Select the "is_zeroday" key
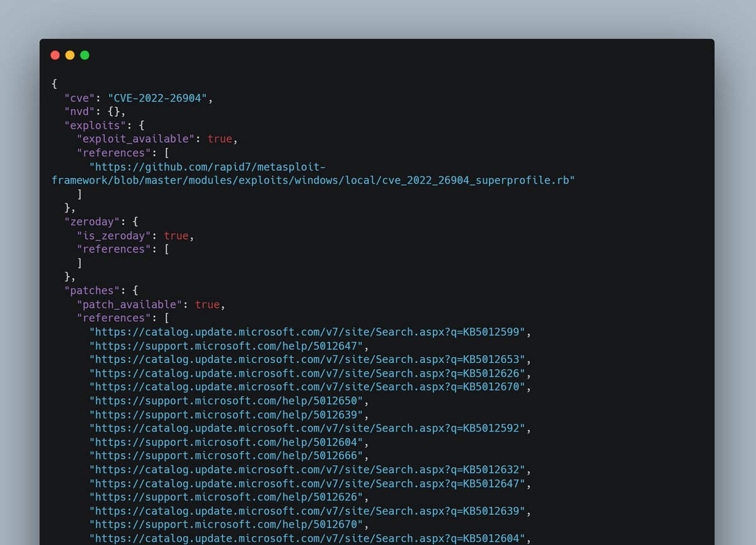Screen dimensions: 756x545 click(114, 236)
